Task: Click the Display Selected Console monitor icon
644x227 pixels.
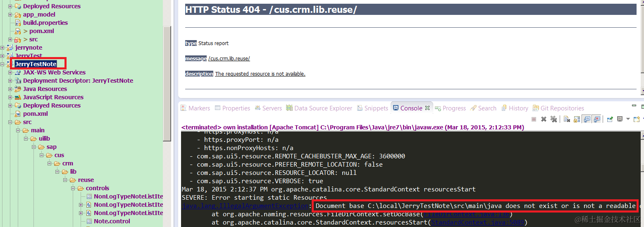Action: [620, 119]
